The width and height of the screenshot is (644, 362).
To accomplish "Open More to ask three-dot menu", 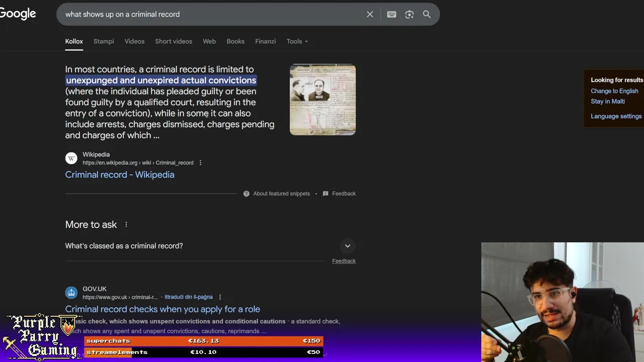I will (x=126, y=225).
